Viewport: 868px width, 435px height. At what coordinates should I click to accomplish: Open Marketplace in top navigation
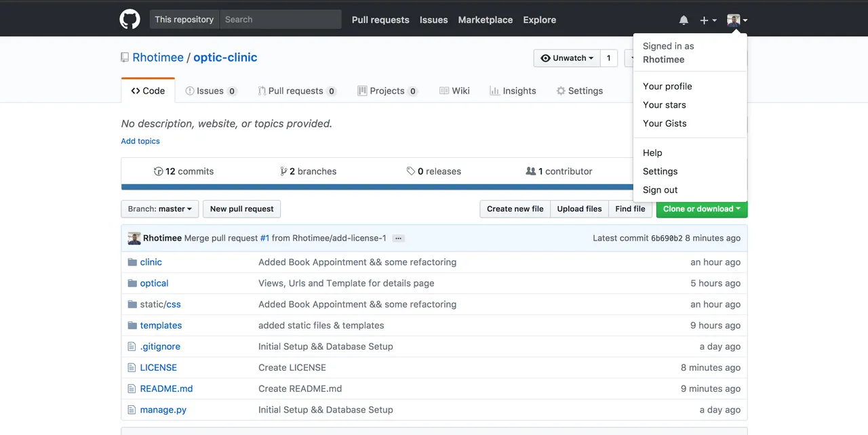click(x=486, y=20)
